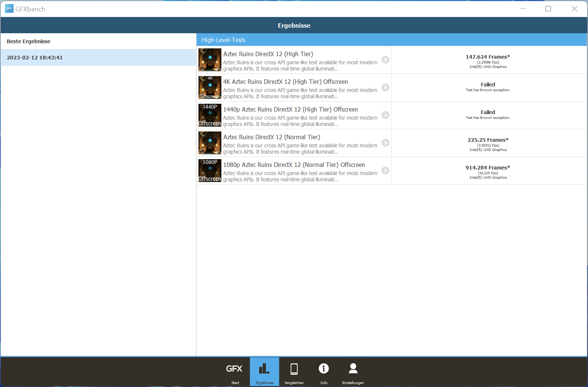Maximize the GFXbench window
This screenshot has height=387, width=588.
[548, 9]
